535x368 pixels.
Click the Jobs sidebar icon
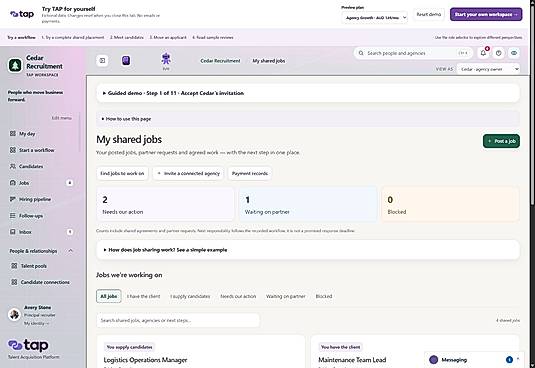[13, 183]
